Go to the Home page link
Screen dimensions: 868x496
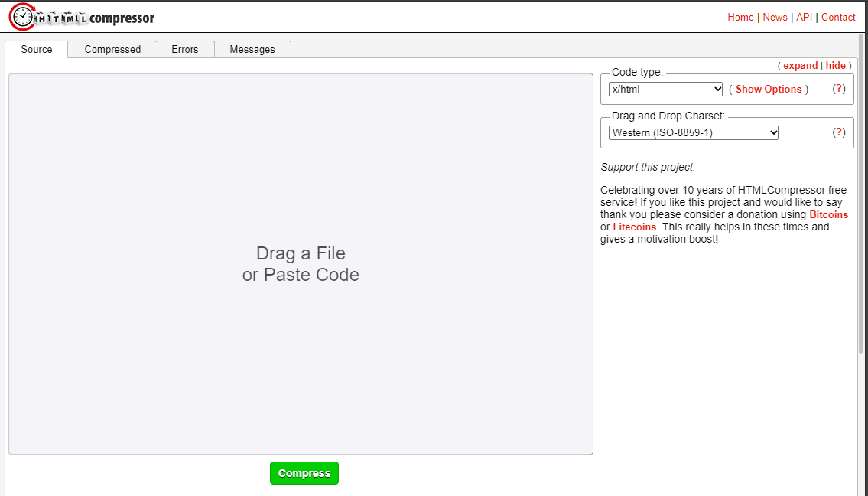pos(740,17)
